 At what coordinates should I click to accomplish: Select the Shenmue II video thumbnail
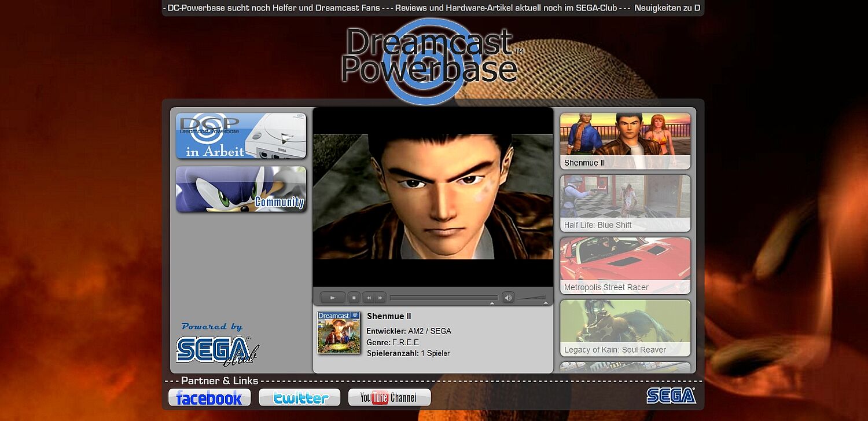625,141
